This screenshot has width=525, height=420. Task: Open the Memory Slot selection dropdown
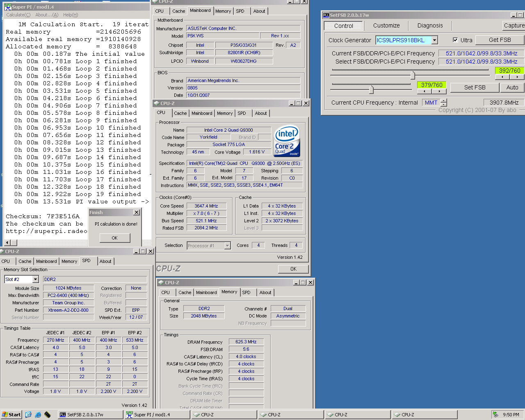pyautogui.click(x=35, y=279)
